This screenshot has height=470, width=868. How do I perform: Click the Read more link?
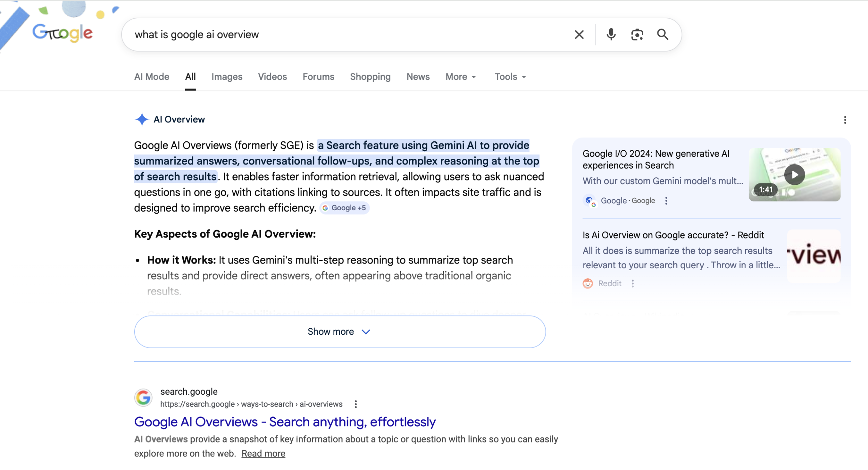(x=263, y=453)
